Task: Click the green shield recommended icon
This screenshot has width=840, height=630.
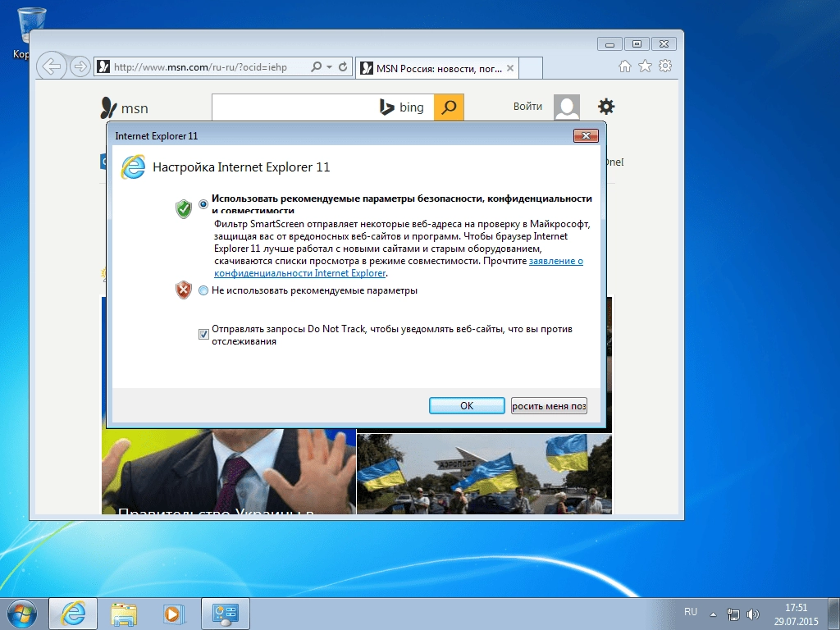Action: (184, 208)
